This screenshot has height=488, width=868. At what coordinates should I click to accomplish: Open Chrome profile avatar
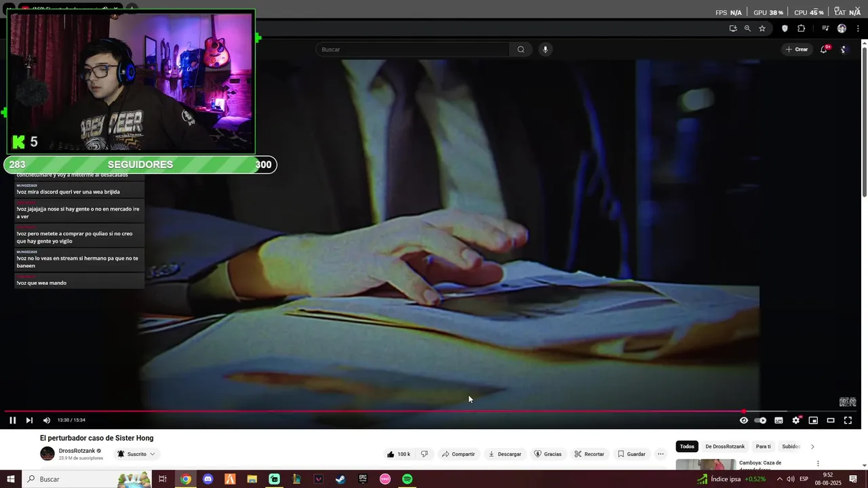[x=842, y=28]
